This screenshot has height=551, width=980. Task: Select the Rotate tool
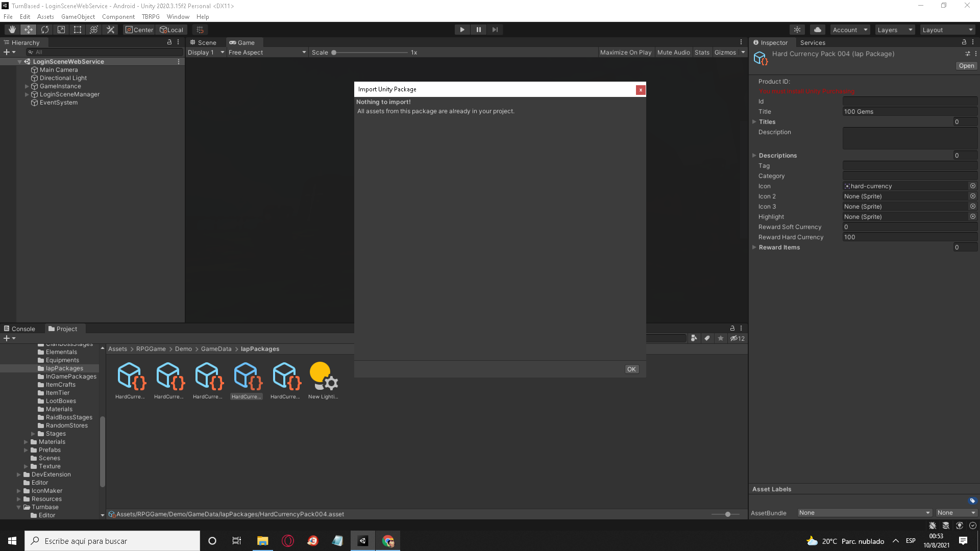point(45,29)
